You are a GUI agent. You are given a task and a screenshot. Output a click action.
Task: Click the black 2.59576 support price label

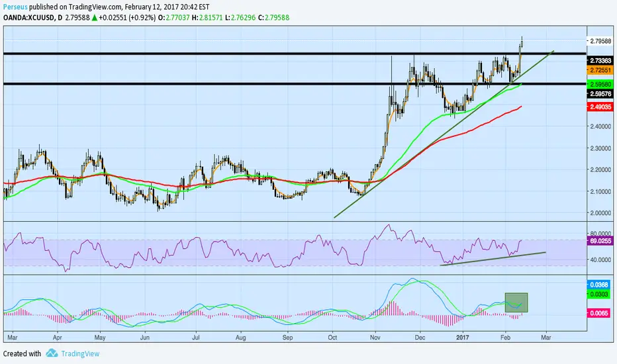pyautogui.click(x=600, y=94)
